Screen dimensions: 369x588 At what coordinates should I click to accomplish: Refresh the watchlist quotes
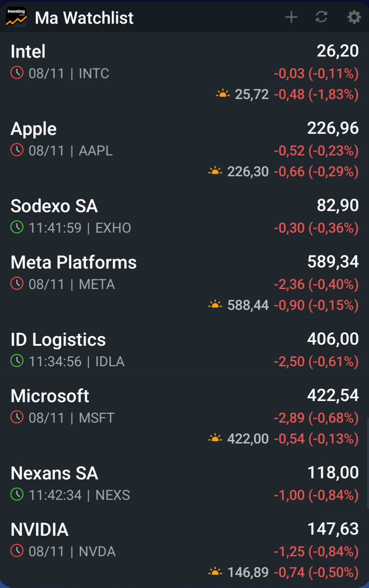pyautogui.click(x=322, y=17)
